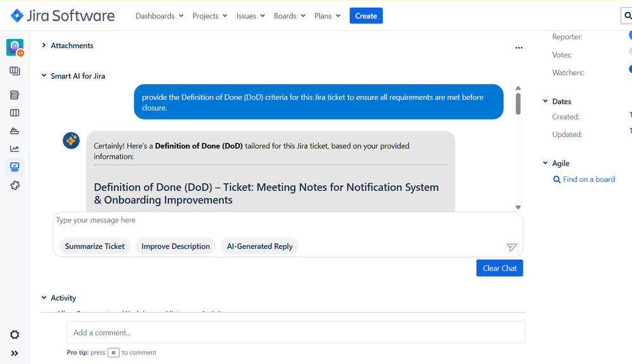Click the 'm' shortcut key hint
632x364 pixels.
click(x=114, y=353)
